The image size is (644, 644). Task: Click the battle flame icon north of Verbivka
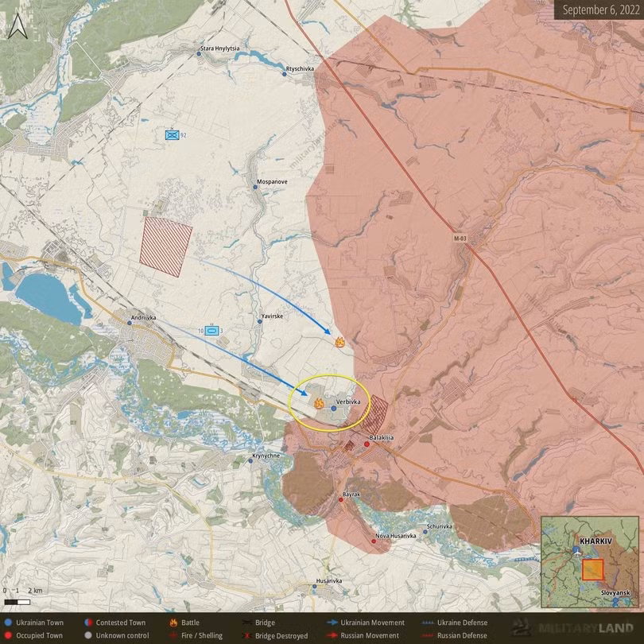(339, 342)
